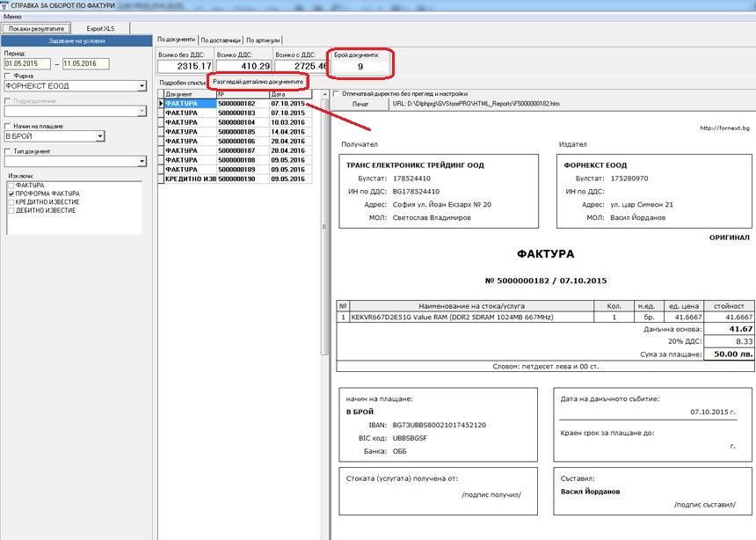Open the http://fornext.bg link

pyautogui.click(x=724, y=128)
